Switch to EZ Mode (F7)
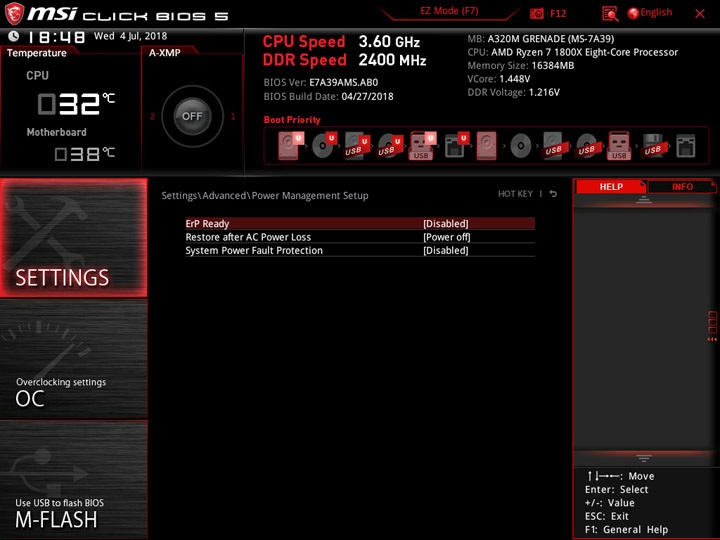 coord(450,11)
